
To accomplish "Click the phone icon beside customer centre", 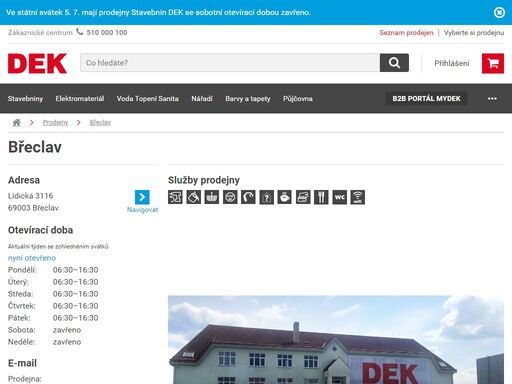I will point(80,32).
